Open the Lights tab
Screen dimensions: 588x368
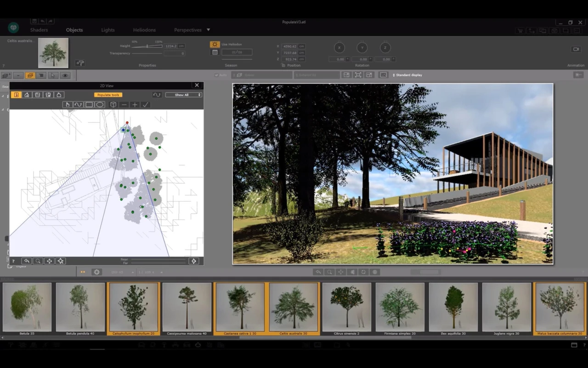(108, 30)
